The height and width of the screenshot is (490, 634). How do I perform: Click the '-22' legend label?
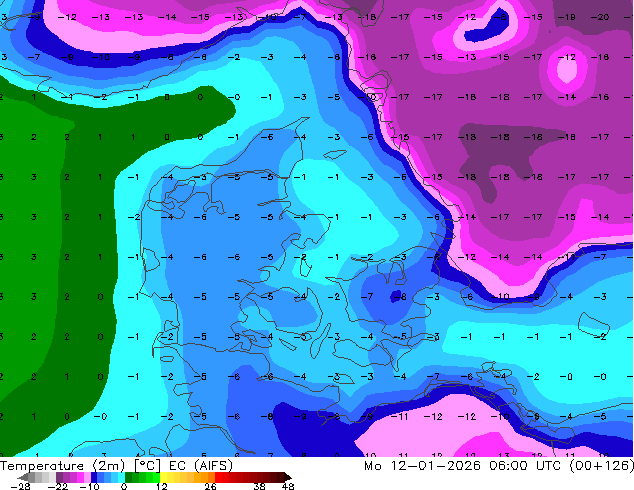(x=58, y=486)
